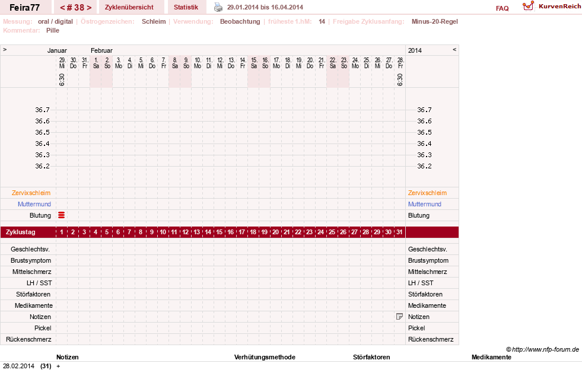Open the KurvenReich link
Screen dimensions: 582x392
tap(559, 7)
